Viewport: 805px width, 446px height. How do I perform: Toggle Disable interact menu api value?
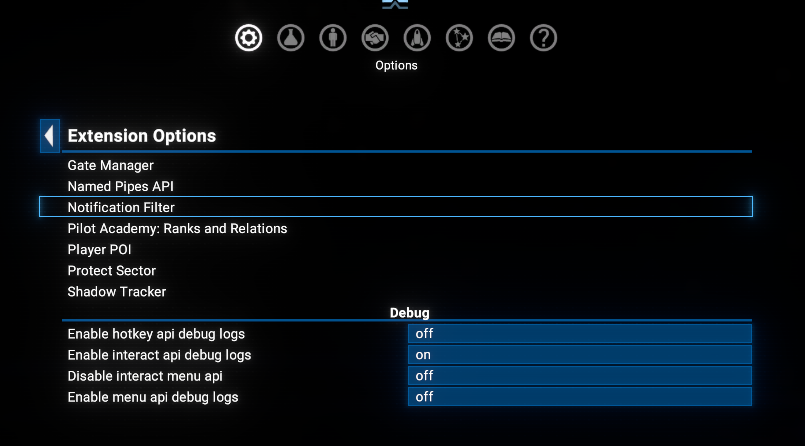(x=580, y=376)
